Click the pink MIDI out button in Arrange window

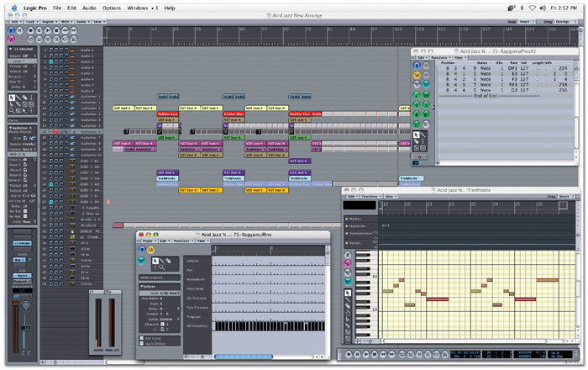pos(11,39)
